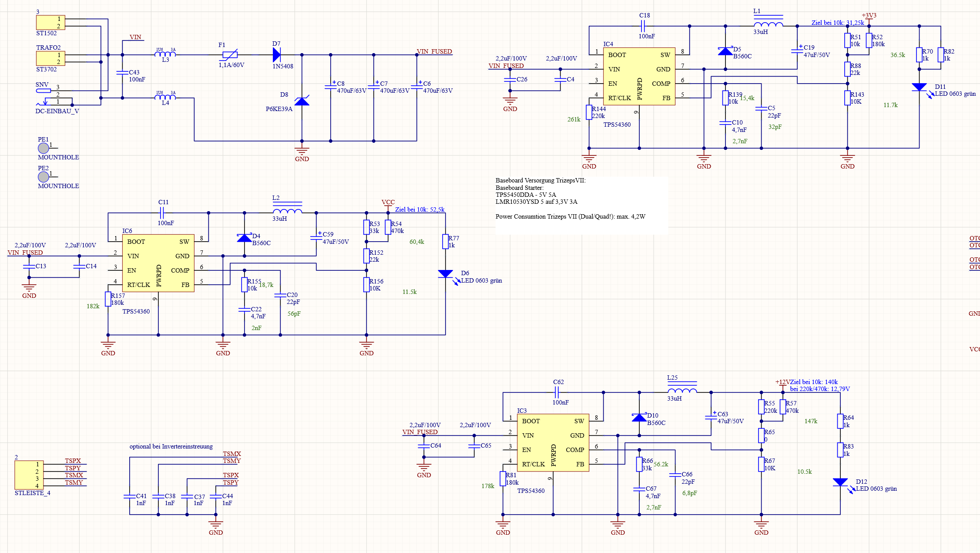This screenshot has width=980, height=553.
Task: Select connector ST1502 header
Action: click(50, 23)
